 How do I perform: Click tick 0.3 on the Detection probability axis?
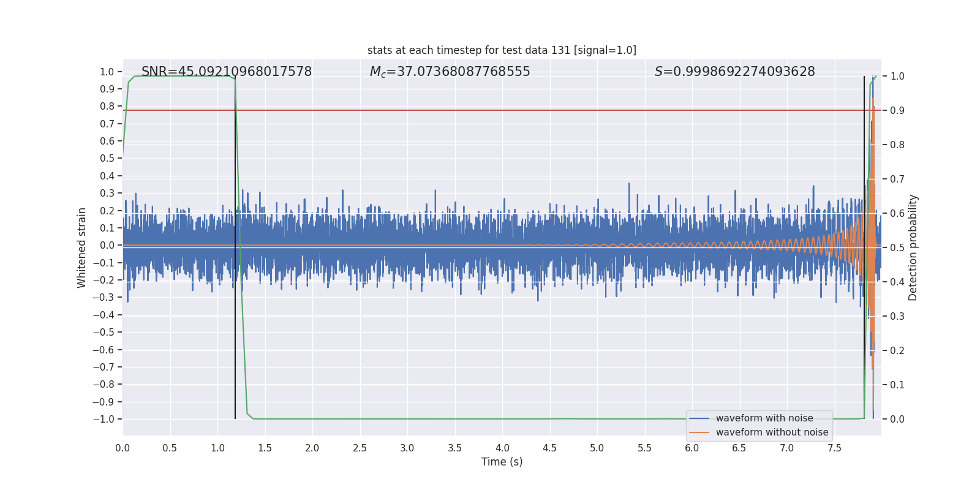point(897,316)
